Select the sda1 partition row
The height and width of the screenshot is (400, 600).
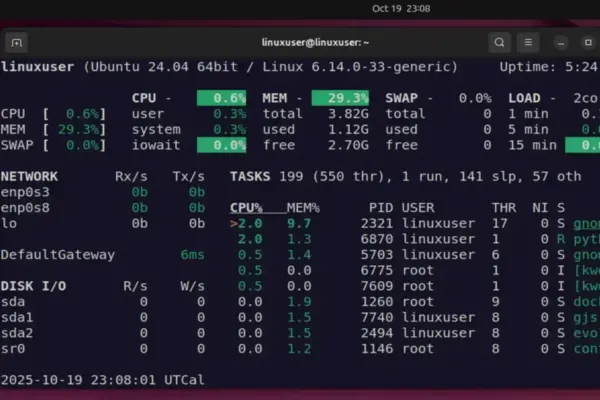[103, 317]
